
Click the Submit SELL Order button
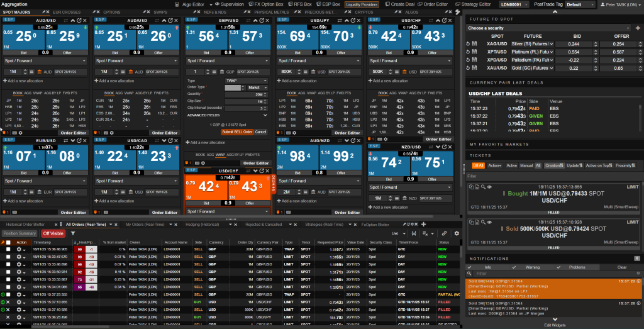[236, 131]
